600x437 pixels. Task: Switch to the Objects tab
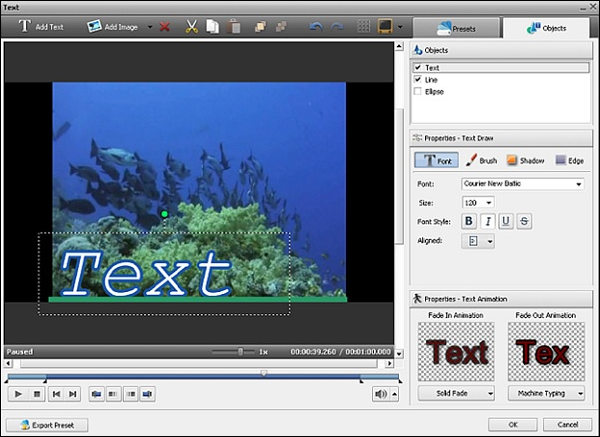547,28
